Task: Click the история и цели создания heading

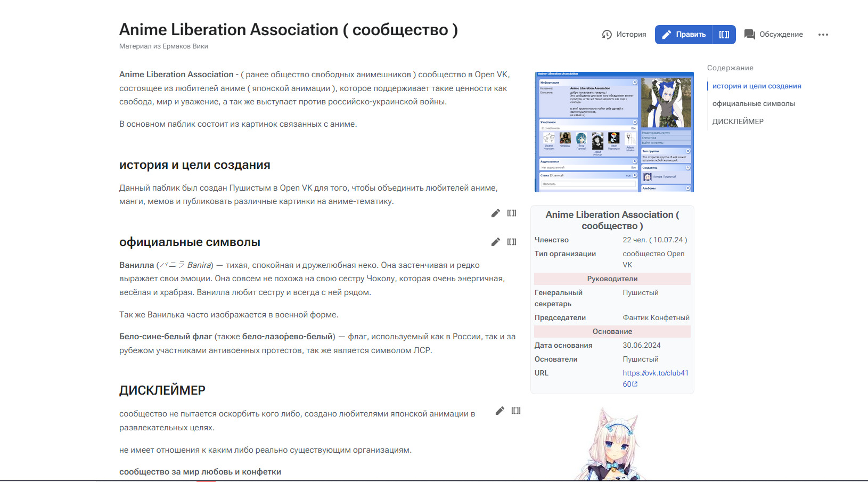Action: coord(195,165)
